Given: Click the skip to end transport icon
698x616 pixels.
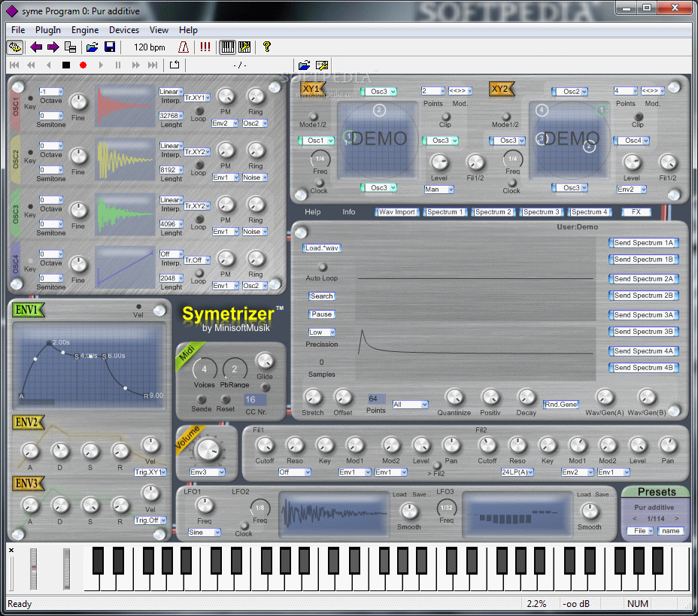Looking at the screenshot, I should (153, 65).
